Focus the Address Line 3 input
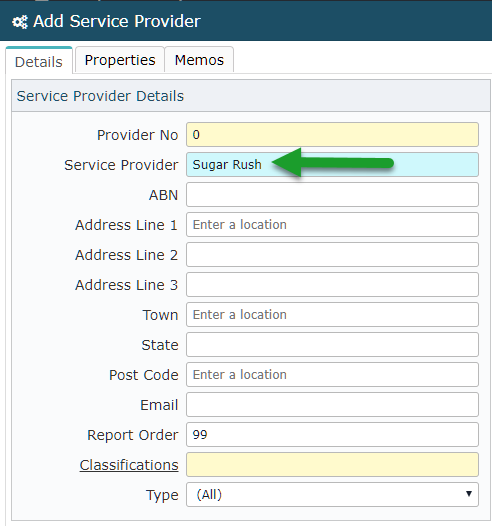The image size is (492, 526). [332, 284]
